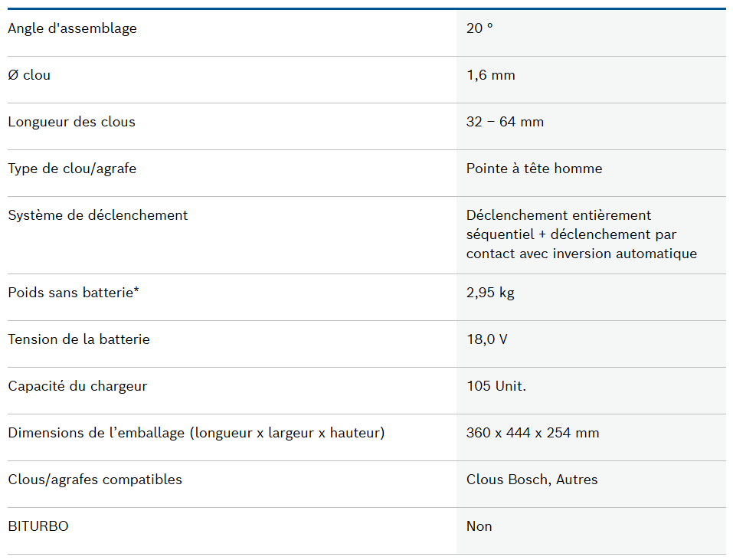Image resolution: width=733 pixels, height=560 pixels.
Task: Click the "Angle d'assemblage" row label
Action: [x=72, y=29]
